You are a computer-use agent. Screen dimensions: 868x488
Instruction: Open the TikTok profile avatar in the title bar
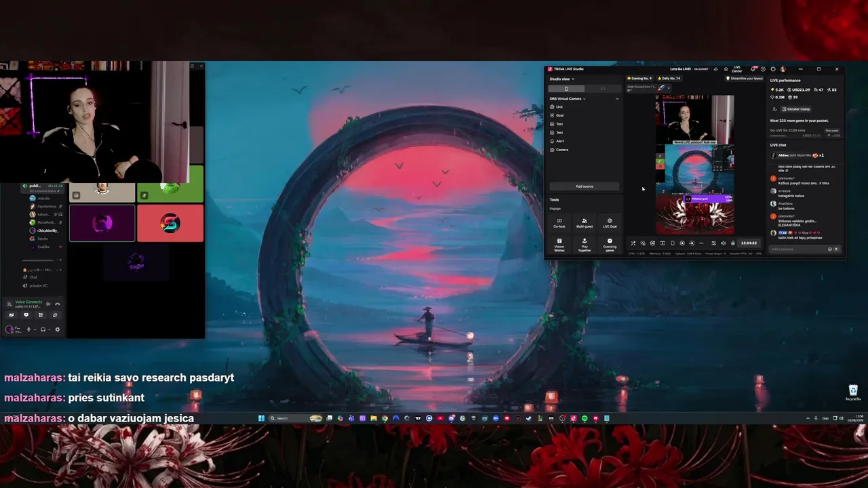783,69
